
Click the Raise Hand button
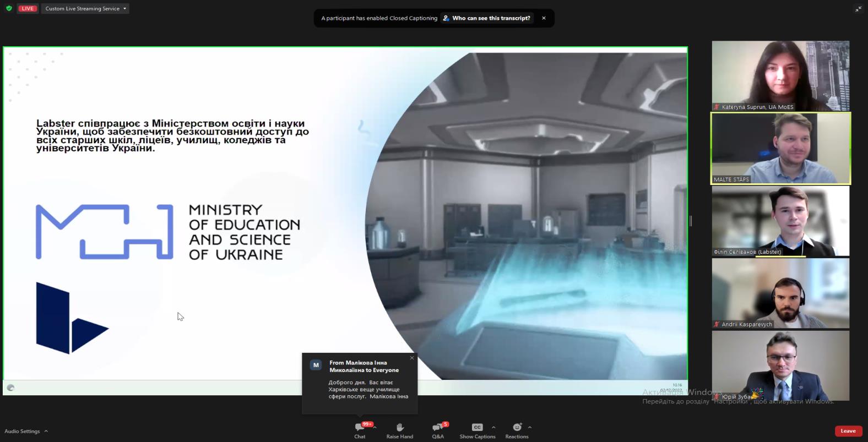(x=399, y=430)
